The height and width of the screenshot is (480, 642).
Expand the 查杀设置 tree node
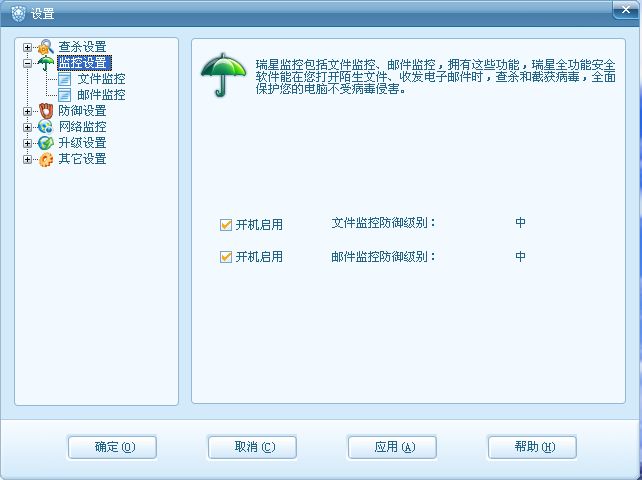coord(27,48)
